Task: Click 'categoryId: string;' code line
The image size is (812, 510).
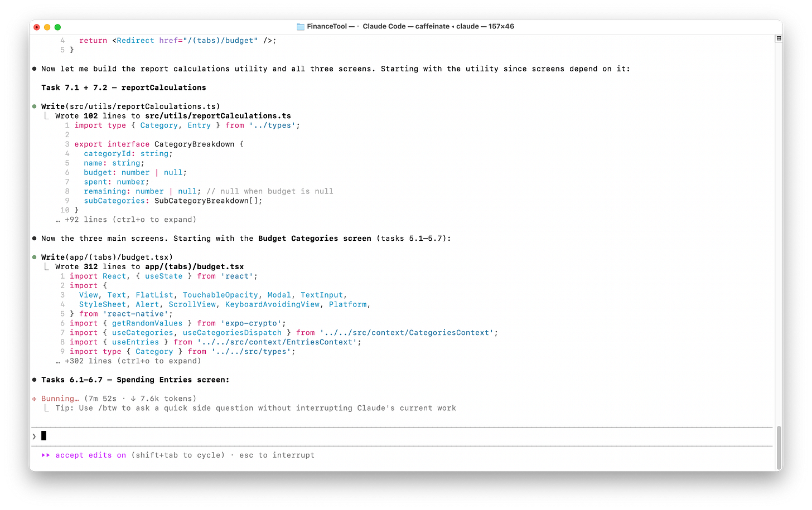Action: tap(128, 154)
